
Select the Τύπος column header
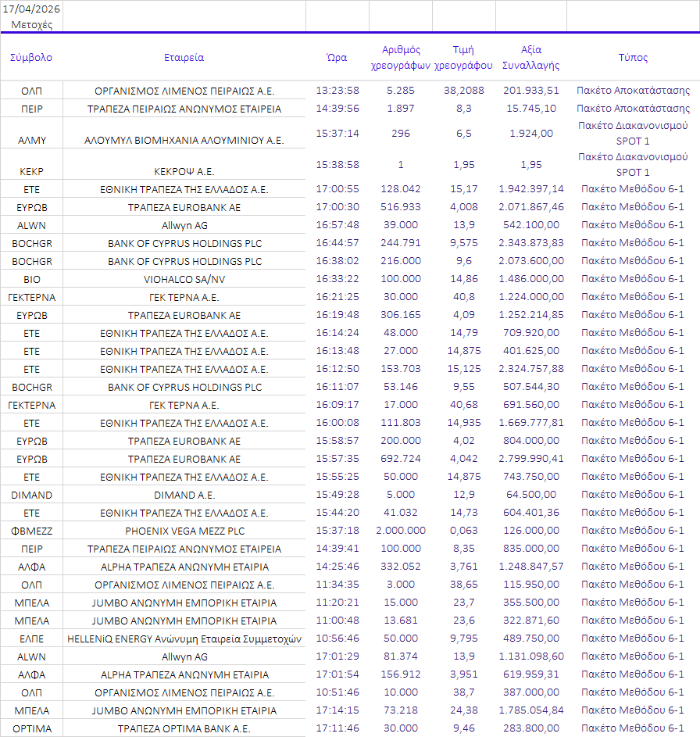coord(633,57)
